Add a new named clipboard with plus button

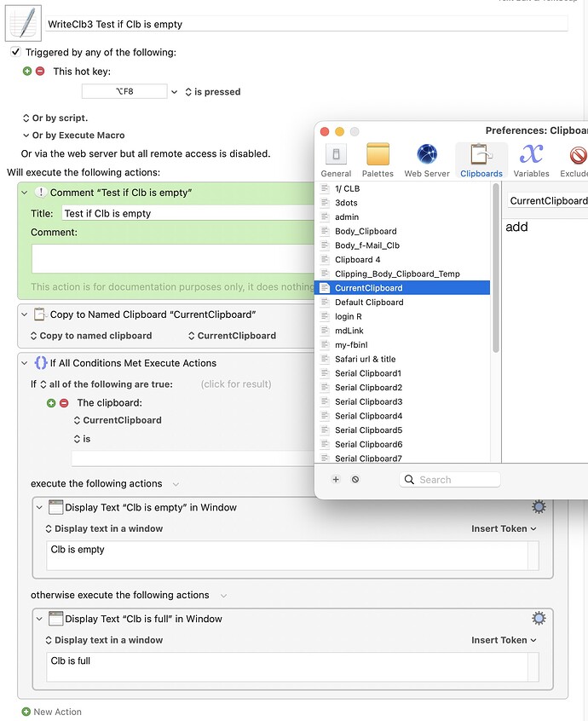coord(335,479)
